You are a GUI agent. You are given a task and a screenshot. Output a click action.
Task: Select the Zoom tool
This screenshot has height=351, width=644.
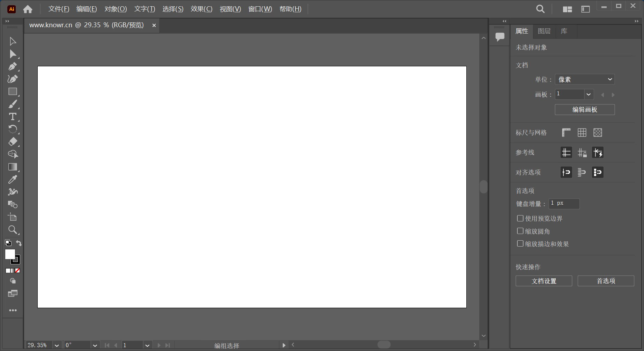click(x=13, y=229)
